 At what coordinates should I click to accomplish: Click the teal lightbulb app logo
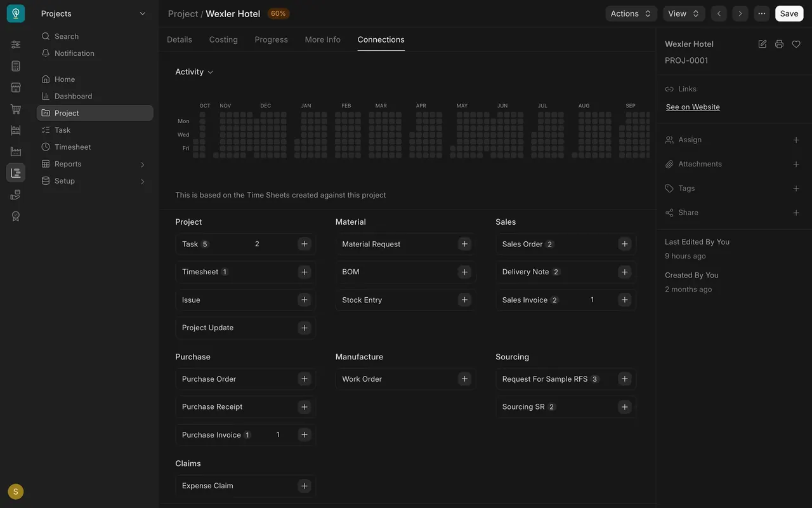tap(16, 13)
